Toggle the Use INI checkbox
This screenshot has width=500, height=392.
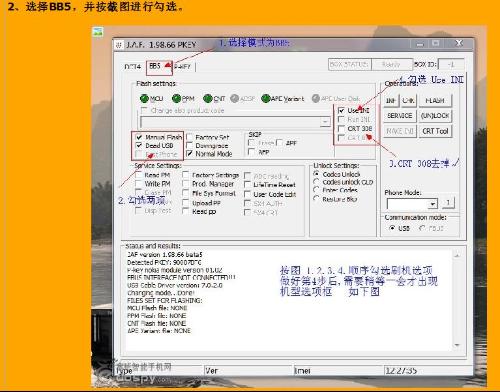[341, 110]
